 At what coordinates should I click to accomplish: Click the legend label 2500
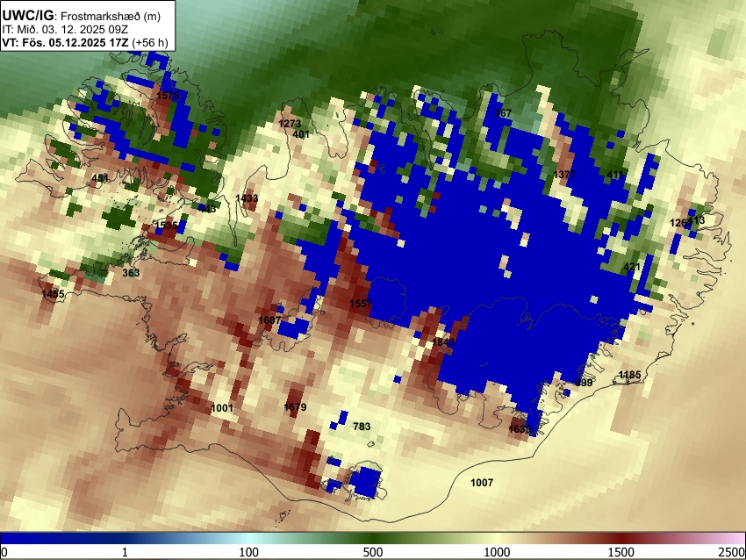(x=732, y=552)
